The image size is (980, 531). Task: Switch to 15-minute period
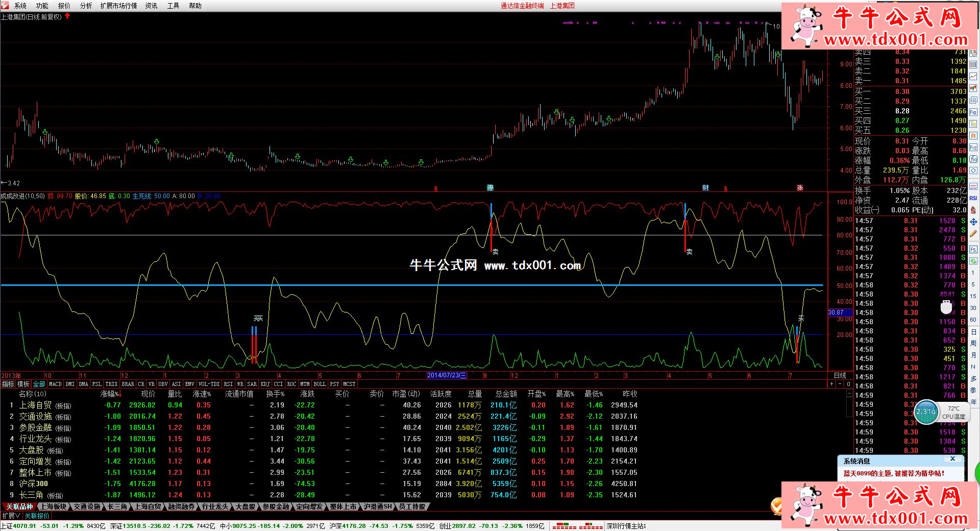pos(973,296)
